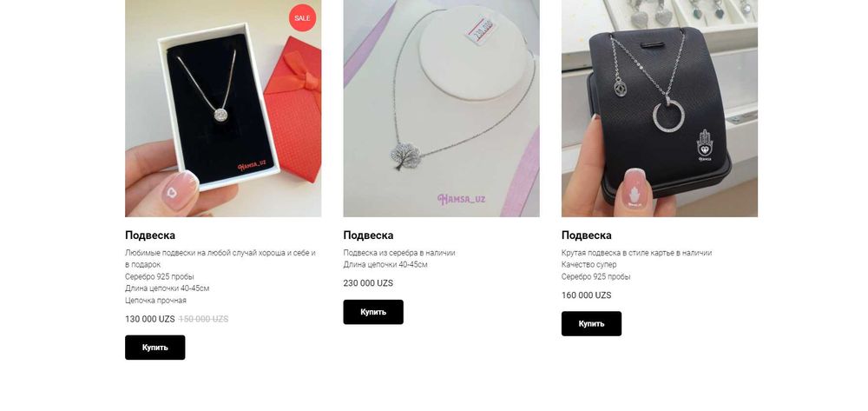Open the Подвеска title of the sale item
The height and width of the screenshot is (411, 868).
pyautogui.click(x=150, y=235)
